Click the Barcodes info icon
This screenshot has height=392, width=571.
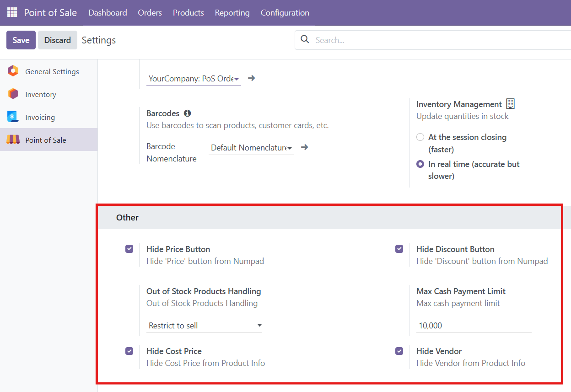187,113
